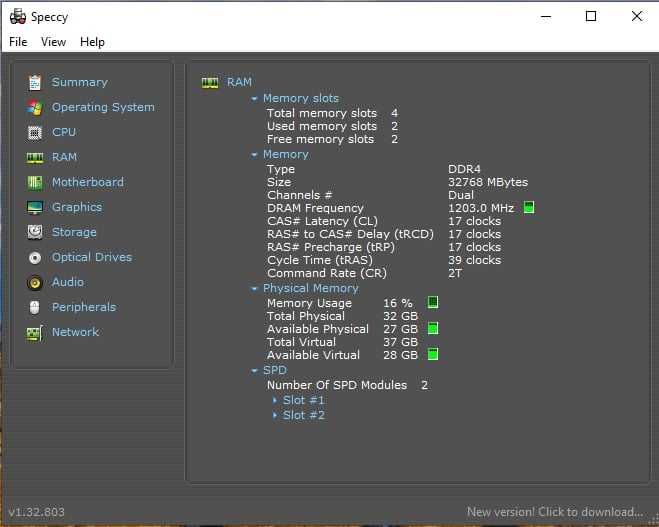Click the RAM stick icon in sidebar
Image resolution: width=659 pixels, height=527 pixels.
click(x=35, y=158)
